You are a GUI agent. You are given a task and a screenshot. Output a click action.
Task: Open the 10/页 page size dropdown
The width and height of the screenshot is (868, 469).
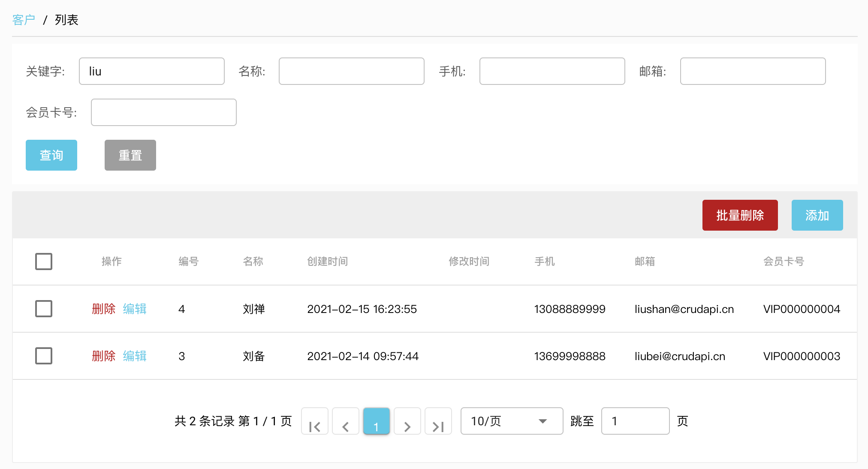(x=511, y=421)
